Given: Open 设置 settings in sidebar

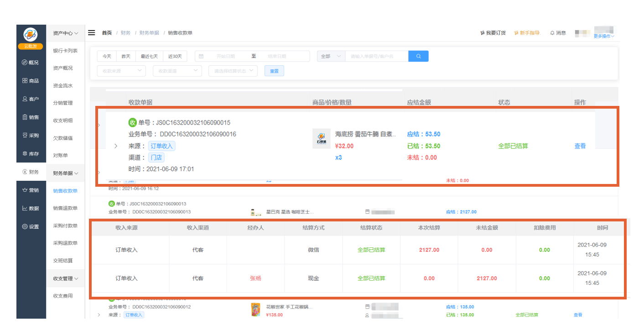Looking at the screenshot, I should [x=31, y=227].
